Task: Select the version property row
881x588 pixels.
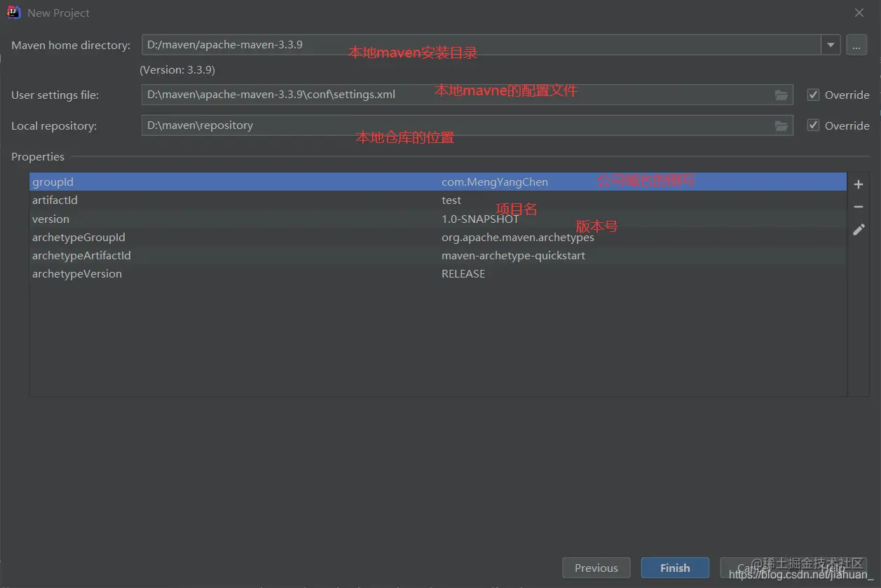Action: [438, 219]
